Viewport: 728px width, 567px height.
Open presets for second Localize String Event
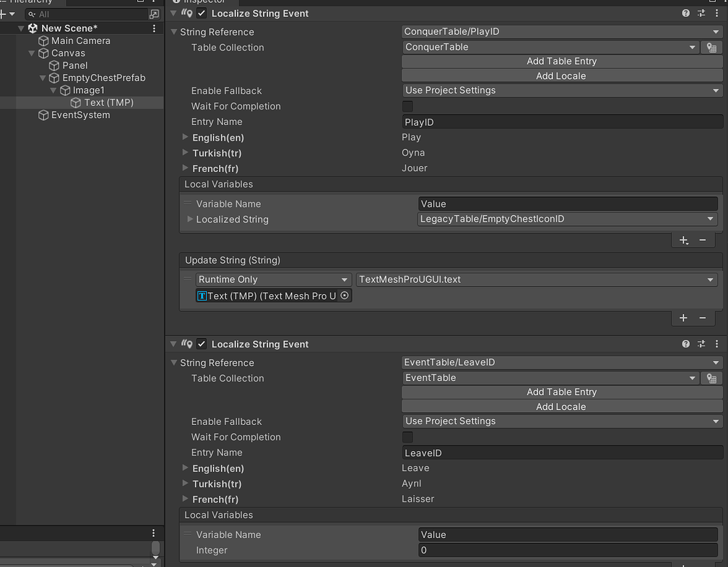[x=701, y=344]
